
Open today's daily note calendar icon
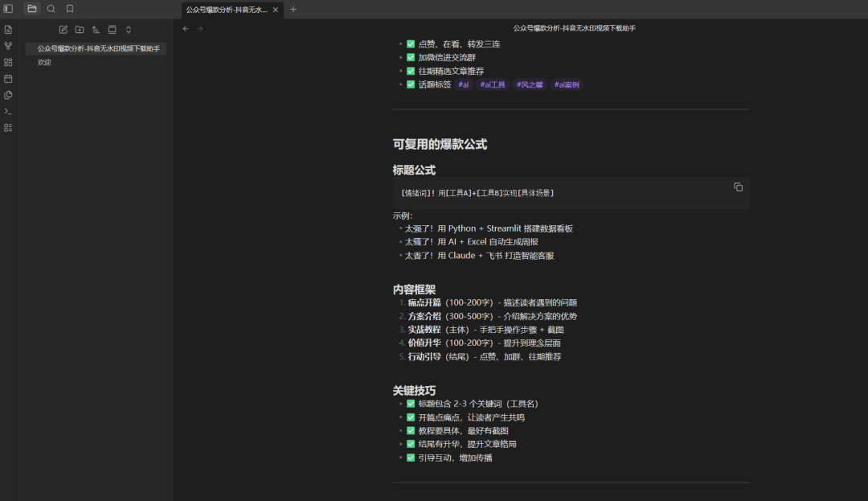[8, 79]
